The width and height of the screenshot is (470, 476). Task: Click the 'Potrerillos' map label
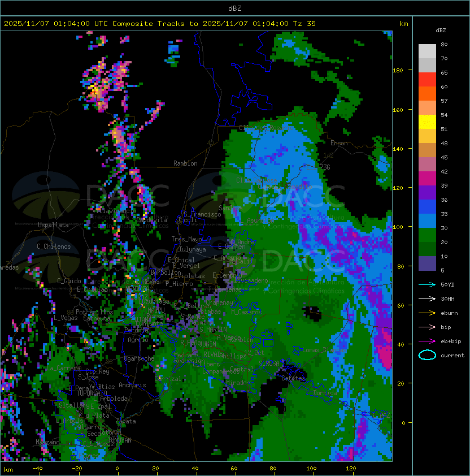tap(94, 312)
